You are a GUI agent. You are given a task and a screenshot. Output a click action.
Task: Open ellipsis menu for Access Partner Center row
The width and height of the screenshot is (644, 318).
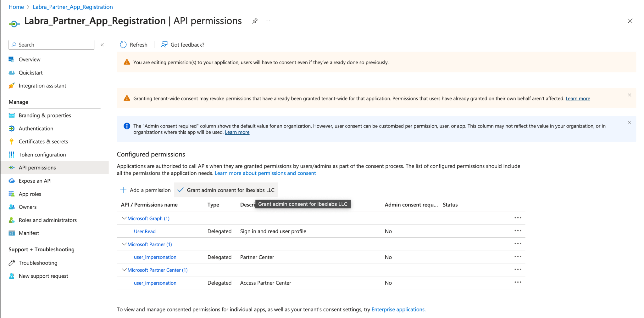(x=518, y=282)
